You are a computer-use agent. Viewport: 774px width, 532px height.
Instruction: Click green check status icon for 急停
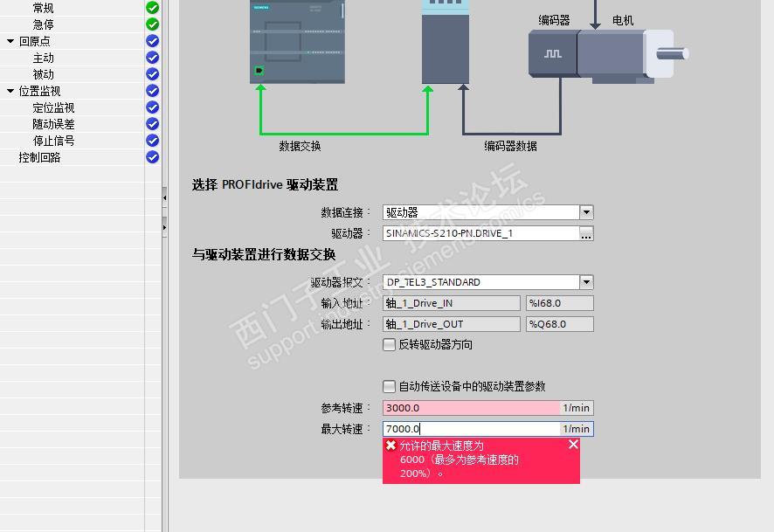point(153,24)
